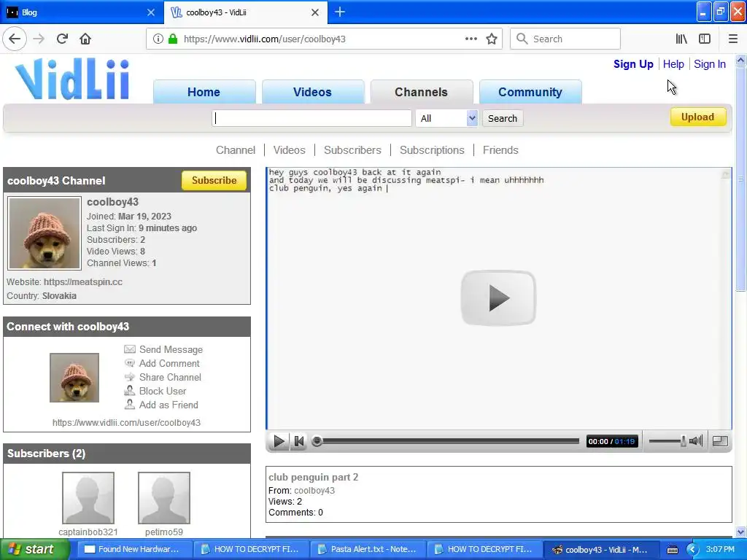The image size is (747, 560).
Task: Click the VidLii Search button
Action: tap(502, 118)
